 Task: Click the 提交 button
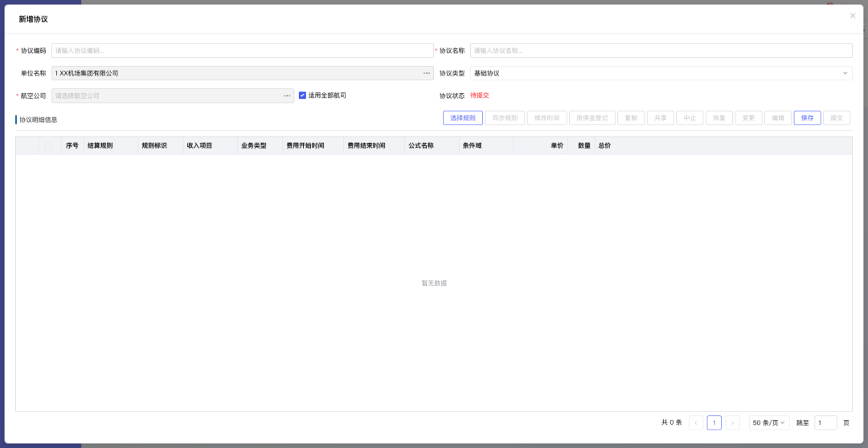click(x=836, y=118)
